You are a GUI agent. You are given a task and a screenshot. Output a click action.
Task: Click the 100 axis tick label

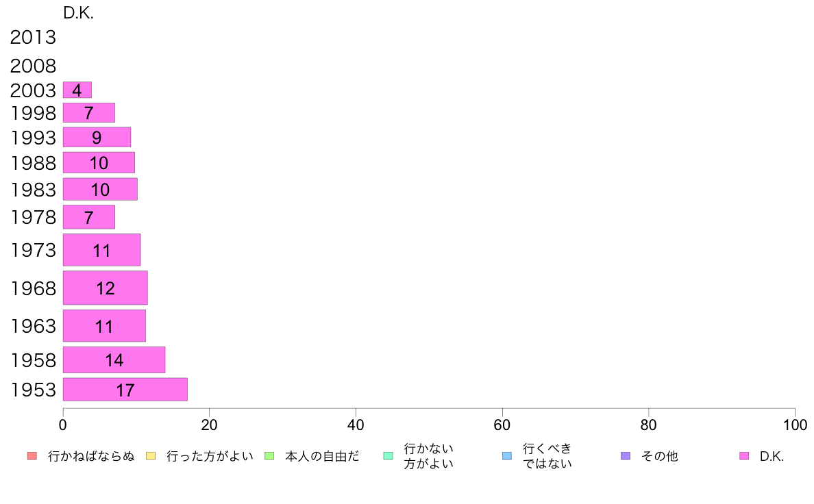pos(795,425)
